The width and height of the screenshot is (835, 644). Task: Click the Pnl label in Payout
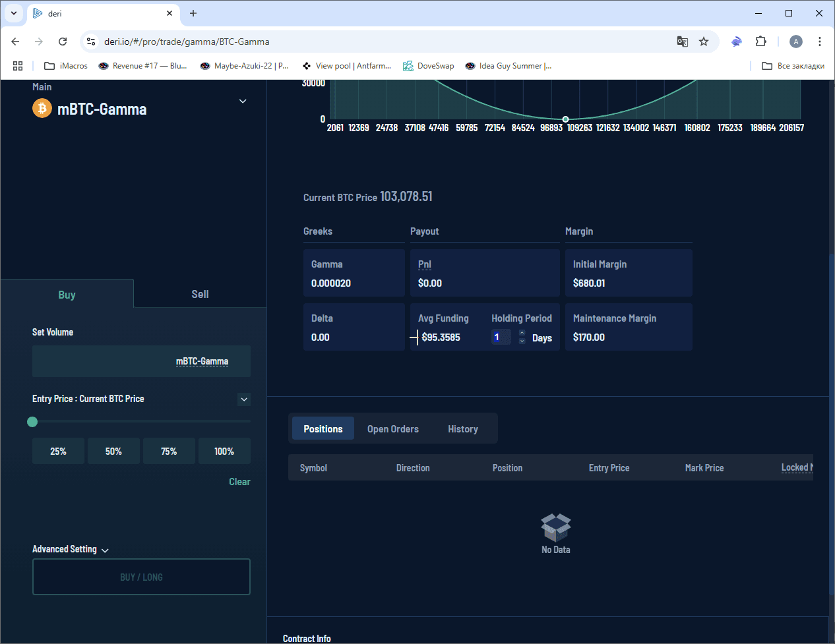pos(425,264)
